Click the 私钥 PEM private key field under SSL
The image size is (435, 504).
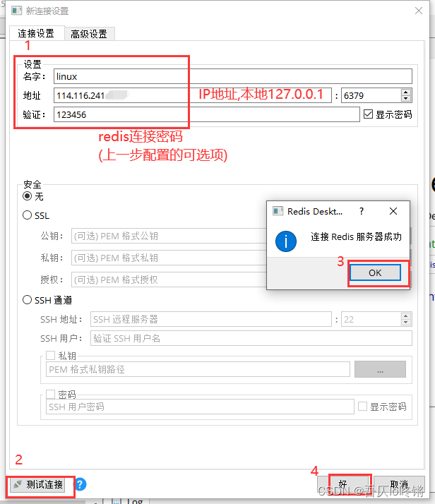click(169, 258)
